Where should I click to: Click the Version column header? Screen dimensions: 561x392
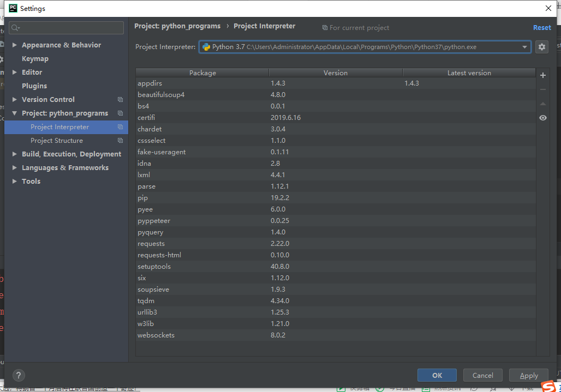336,73
